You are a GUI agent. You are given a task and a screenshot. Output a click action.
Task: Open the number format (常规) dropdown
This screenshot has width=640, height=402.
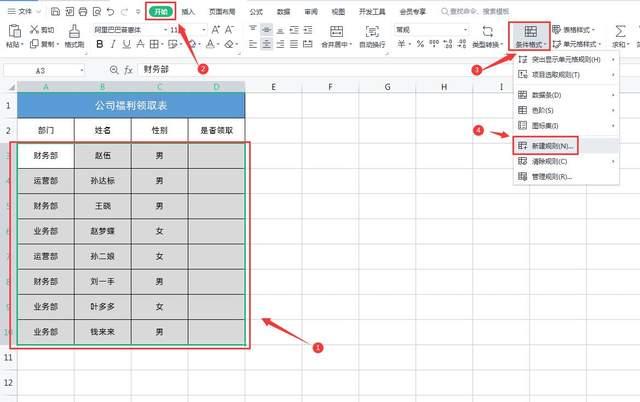tap(465, 30)
